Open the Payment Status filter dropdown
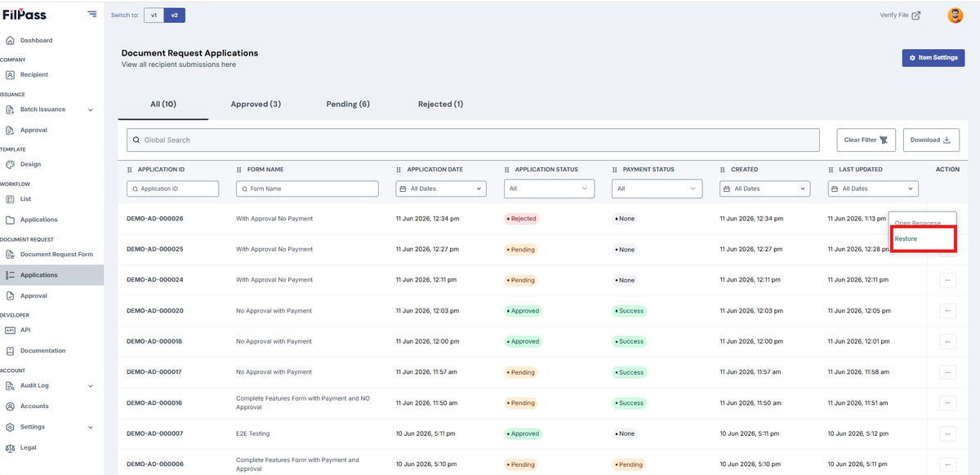The height and width of the screenshot is (475, 980). (x=657, y=189)
